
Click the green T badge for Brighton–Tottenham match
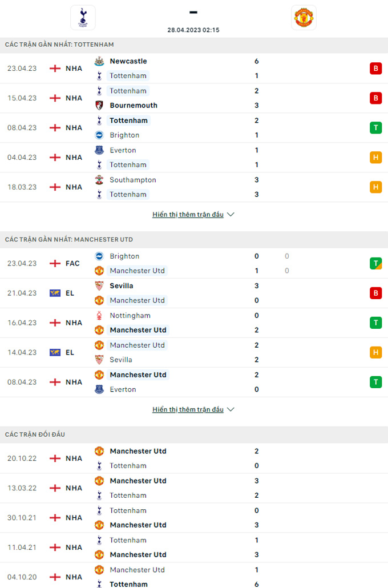375,128
